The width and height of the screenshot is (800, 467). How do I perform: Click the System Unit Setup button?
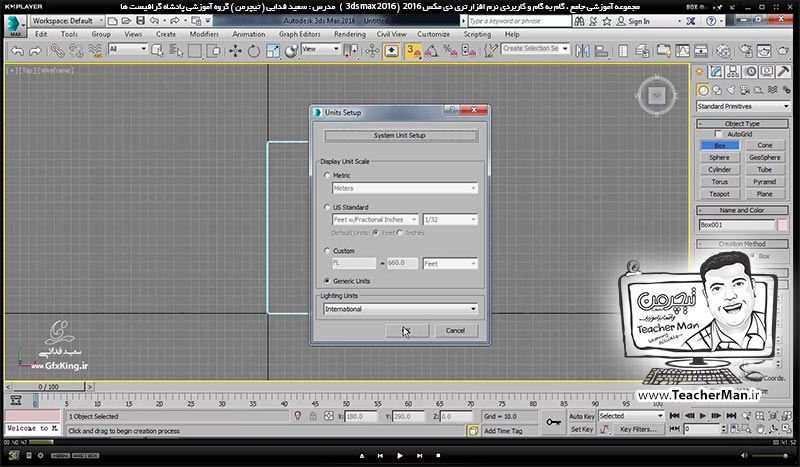pos(401,135)
